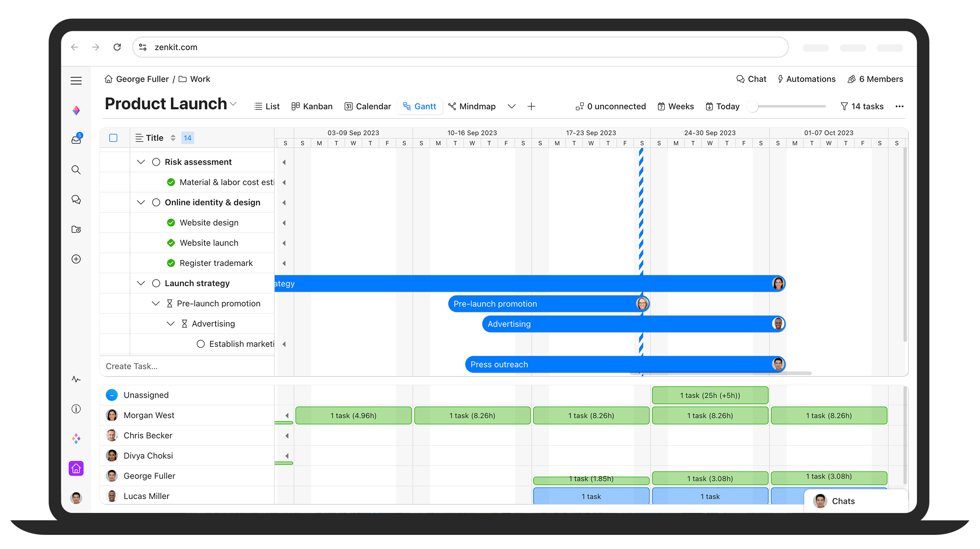Screen dimensions: 980x549
Task: Open the purple home workspace icon
Action: 76,468
